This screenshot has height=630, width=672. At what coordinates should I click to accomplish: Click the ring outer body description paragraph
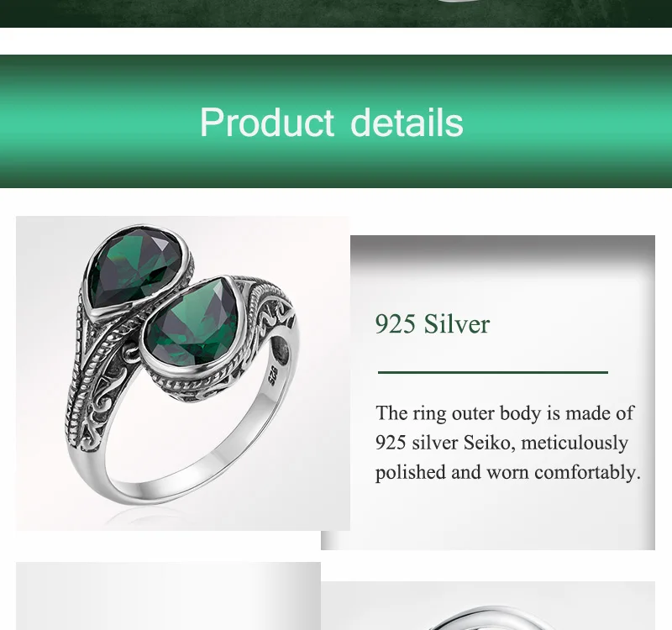click(x=508, y=443)
